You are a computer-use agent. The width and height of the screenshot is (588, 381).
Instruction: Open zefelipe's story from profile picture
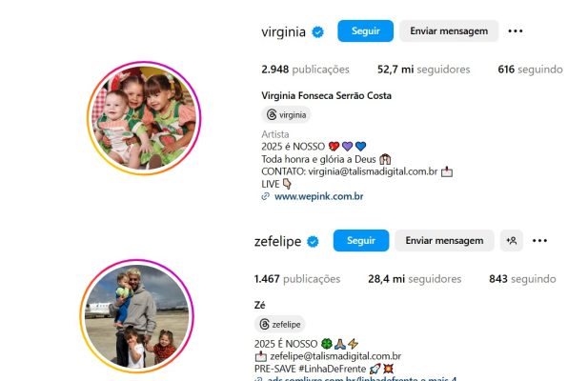pyautogui.click(x=137, y=316)
